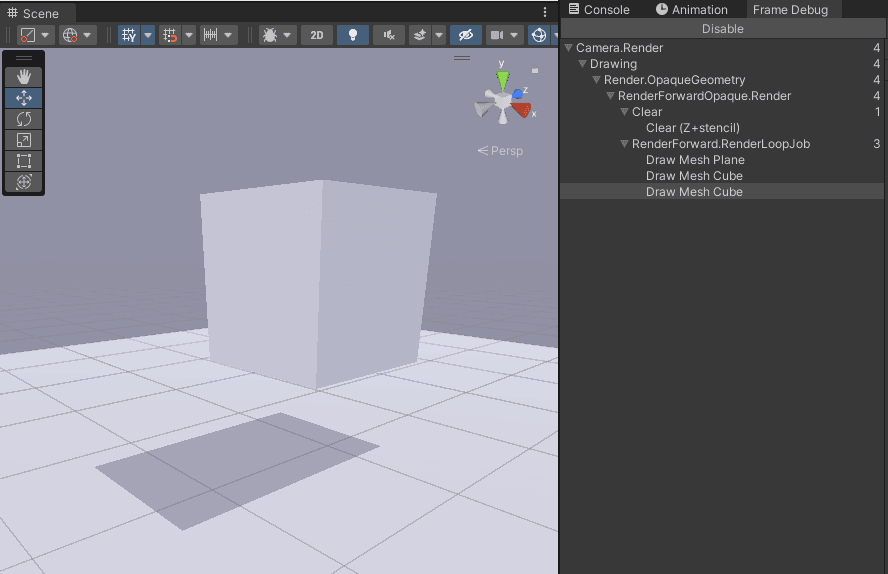This screenshot has width=888, height=574.
Task: Toggle grid snapping magnet icon
Action: (x=169, y=35)
